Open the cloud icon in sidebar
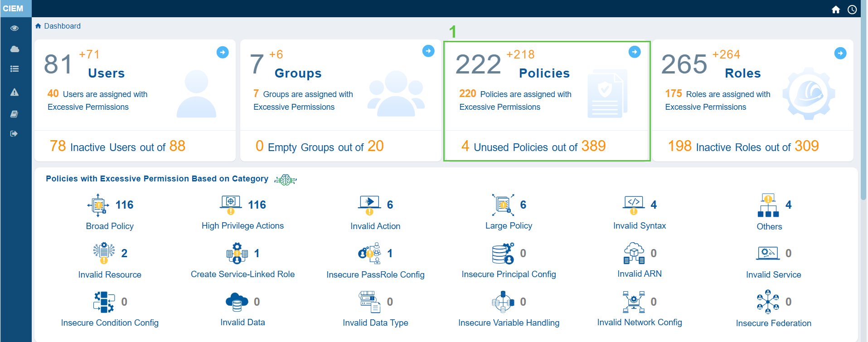 (x=15, y=49)
